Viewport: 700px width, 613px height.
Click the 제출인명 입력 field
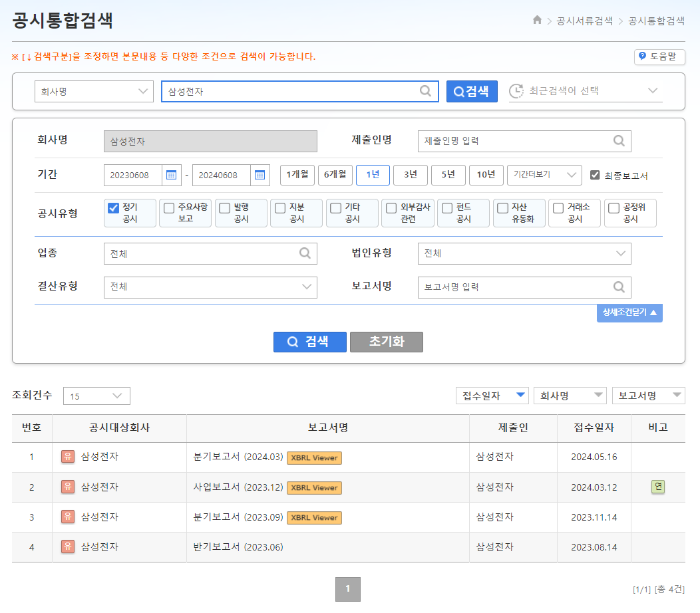[x=524, y=141]
